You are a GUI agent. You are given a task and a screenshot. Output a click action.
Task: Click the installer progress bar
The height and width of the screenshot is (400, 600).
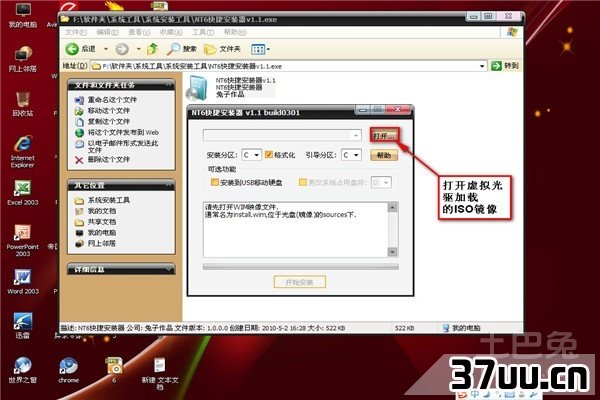coord(300,266)
